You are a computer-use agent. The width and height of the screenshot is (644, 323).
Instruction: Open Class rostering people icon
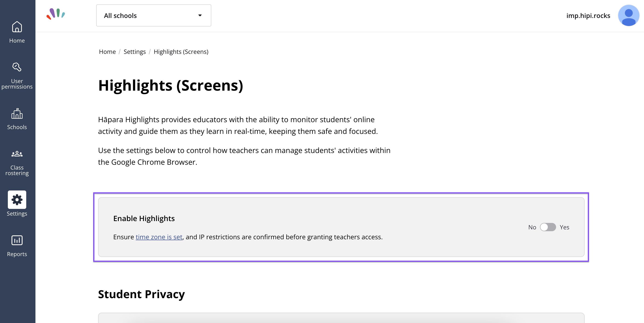pyautogui.click(x=17, y=154)
